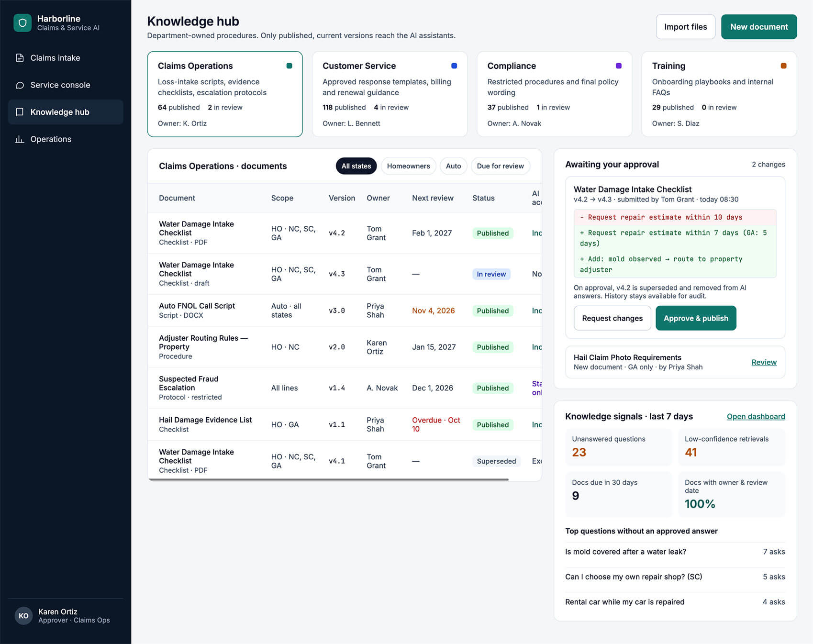This screenshot has height=644, width=813.
Task: Click the Harborline shield logo icon
Action: coord(22,23)
